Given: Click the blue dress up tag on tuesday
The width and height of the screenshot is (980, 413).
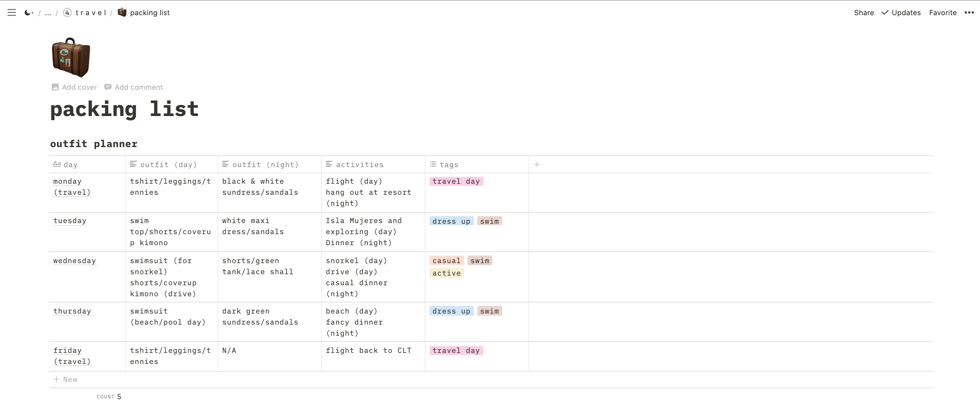Looking at the screenshot, I should (451, 221).
